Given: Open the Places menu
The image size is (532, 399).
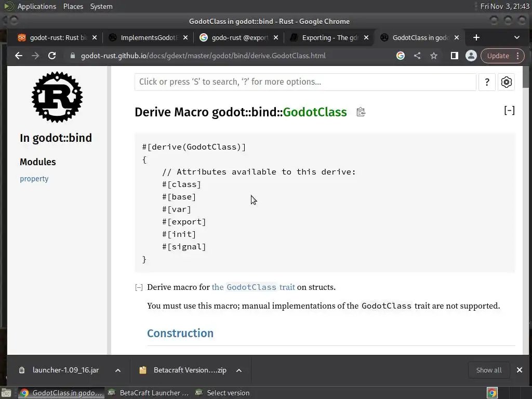Looking at the screenshot, I should coord(73,6).
